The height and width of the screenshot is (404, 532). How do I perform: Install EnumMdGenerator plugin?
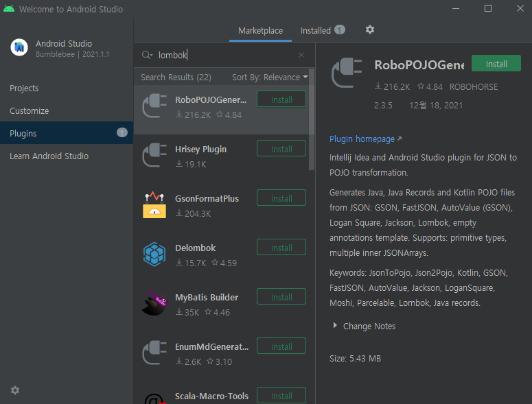click(x=281, y=346)
